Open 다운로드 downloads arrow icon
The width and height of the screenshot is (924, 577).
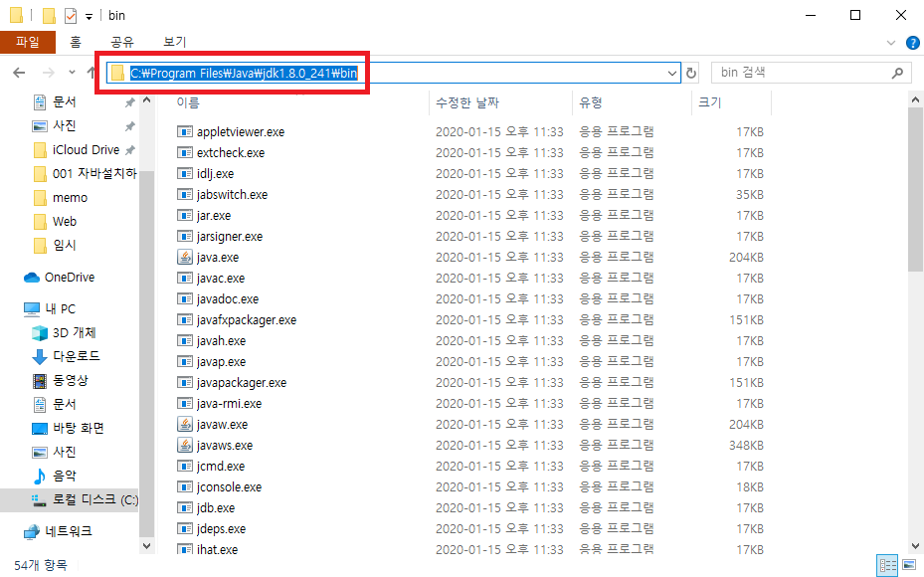[40, 356]
